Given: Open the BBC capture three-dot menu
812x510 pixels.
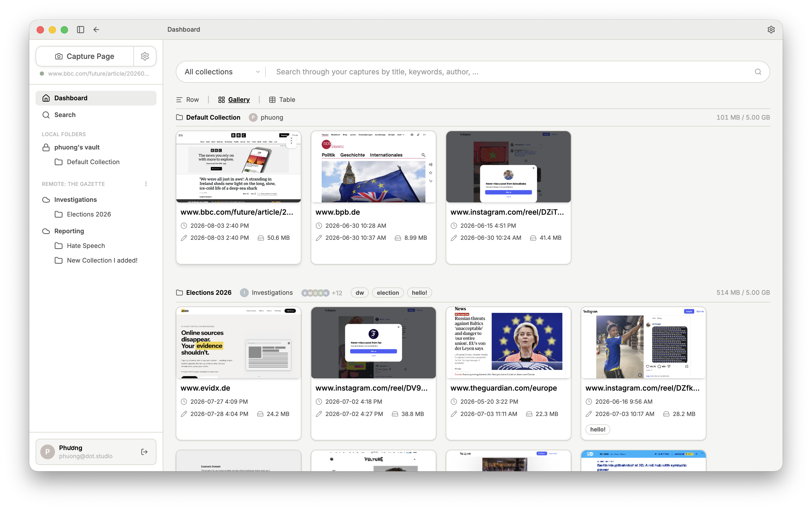Looking at the screenshot, I should pyautogui.click(x=291, y=141).
